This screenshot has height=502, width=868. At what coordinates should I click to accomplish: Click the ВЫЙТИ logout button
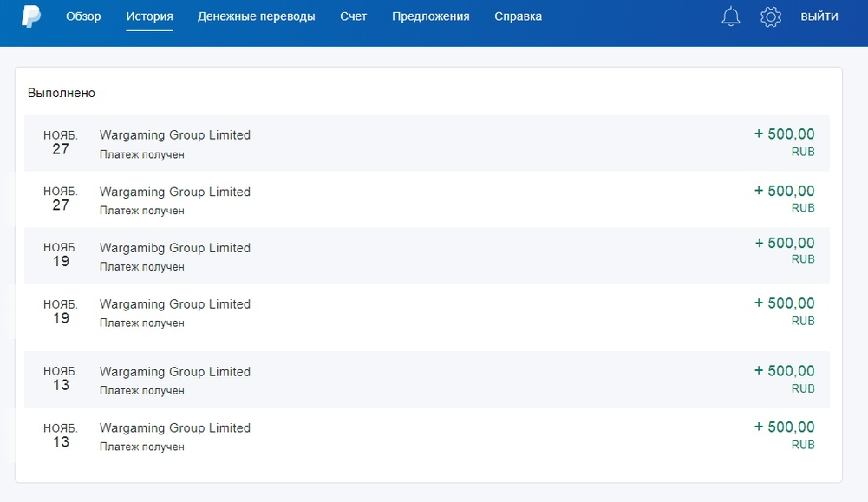819,16
